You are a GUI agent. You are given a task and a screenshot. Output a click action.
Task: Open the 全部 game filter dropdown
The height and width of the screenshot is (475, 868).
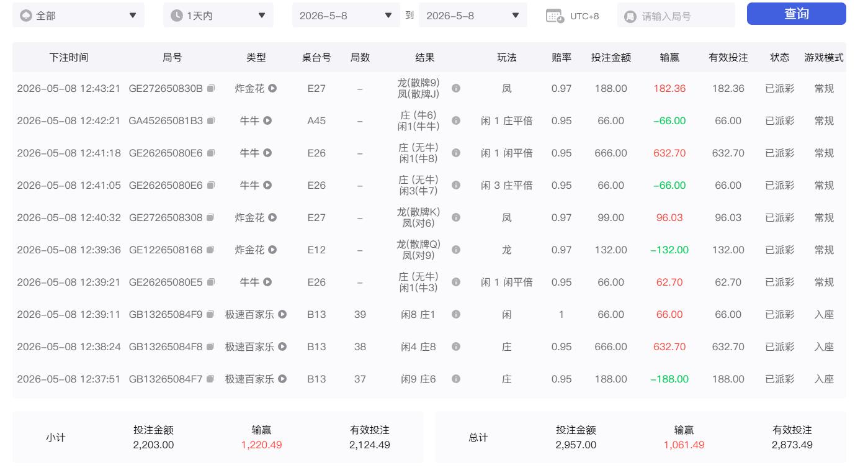[x=78, y=16]
